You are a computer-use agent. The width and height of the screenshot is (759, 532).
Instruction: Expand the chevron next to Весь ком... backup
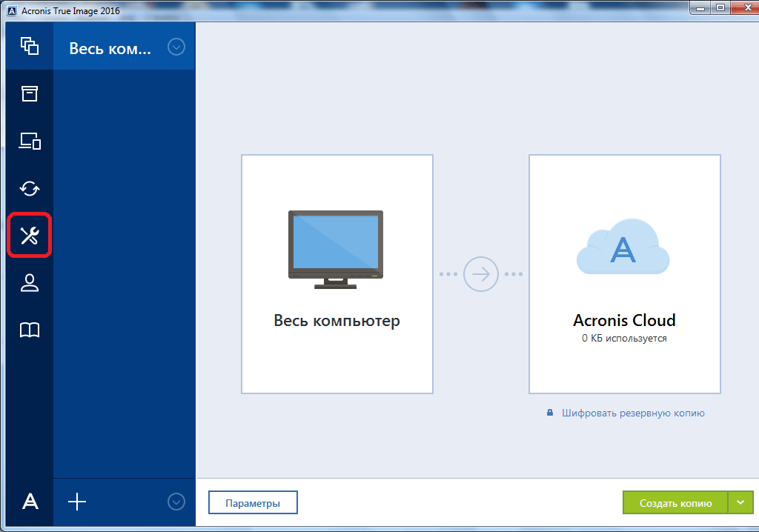[x=176, y=47]
